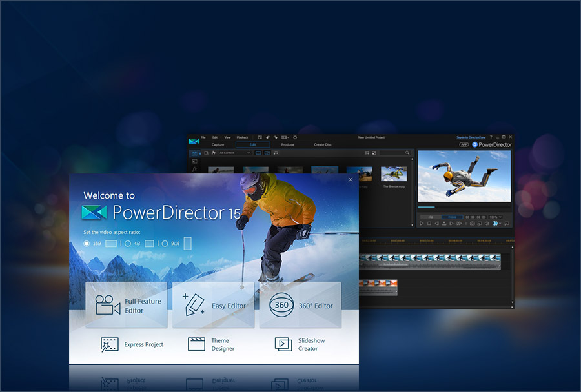This screenshot has height=392, width=581.
Task: Open Slideshow Creator
Action: [300, 344]
